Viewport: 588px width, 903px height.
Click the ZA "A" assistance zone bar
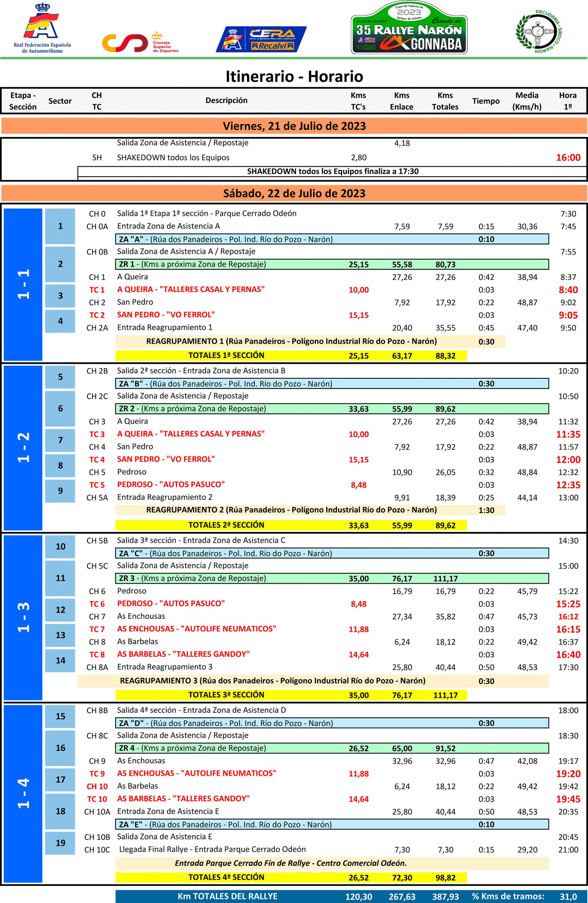(x=332, y=239)
